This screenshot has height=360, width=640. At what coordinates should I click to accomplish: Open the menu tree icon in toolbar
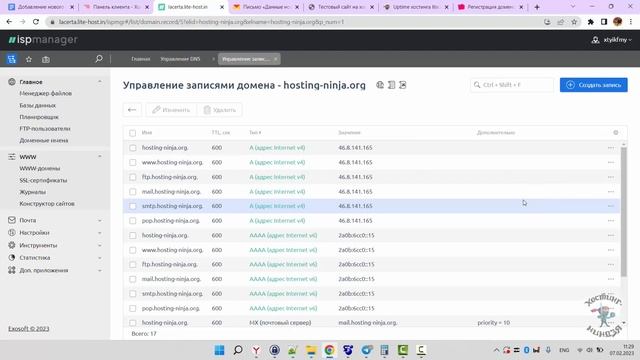click(11, 59)
